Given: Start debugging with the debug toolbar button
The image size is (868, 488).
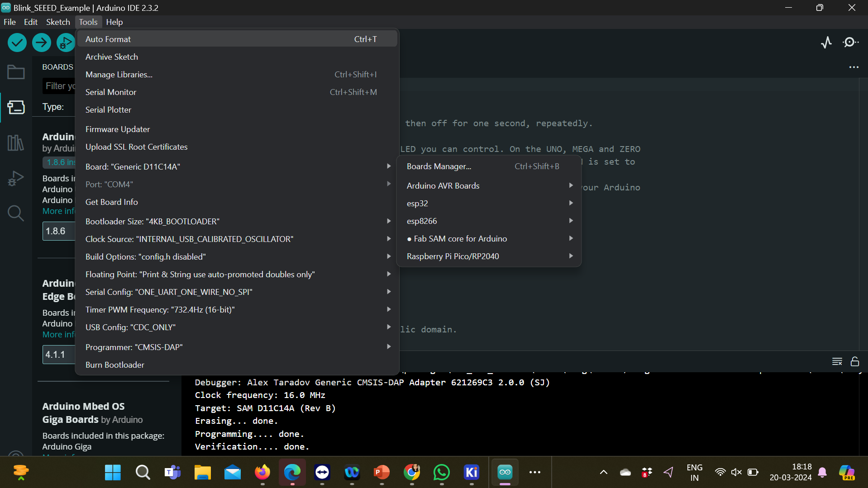Looking at the screenshot, I should click(x=66, y=43).
